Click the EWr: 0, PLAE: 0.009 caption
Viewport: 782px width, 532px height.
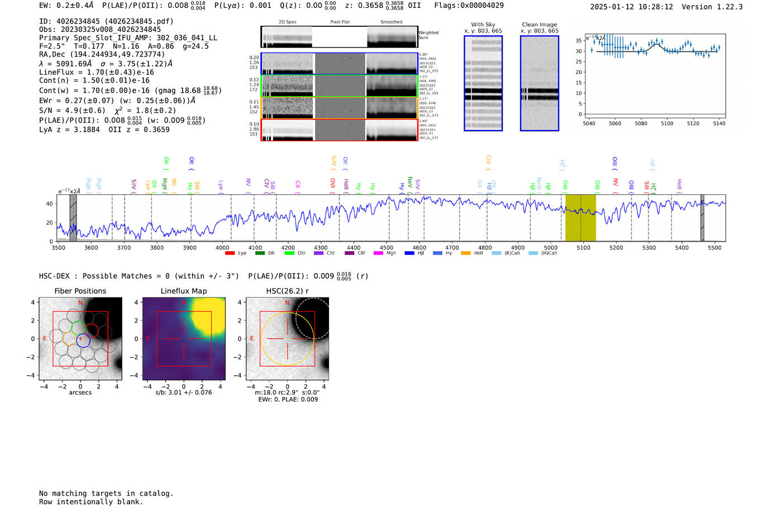[x=288, y=400]
